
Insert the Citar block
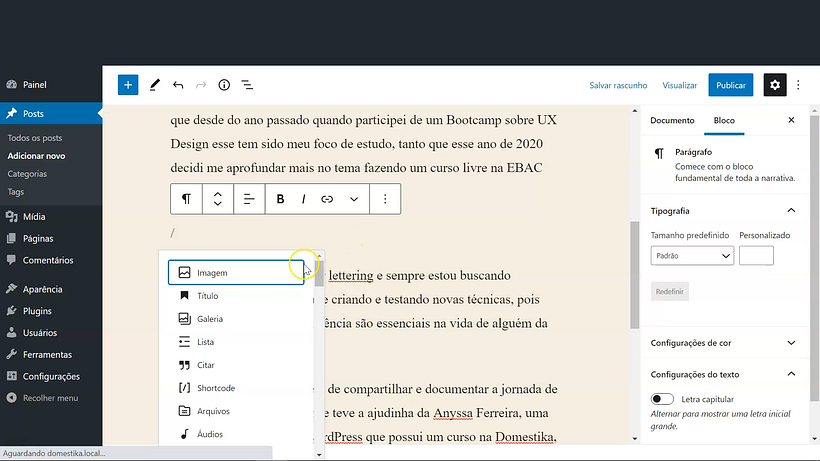tap(236, 365)
